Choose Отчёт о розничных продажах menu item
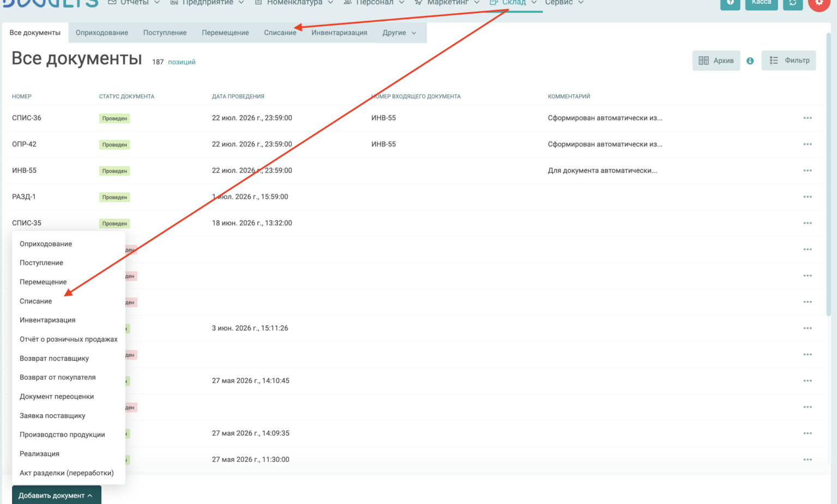The image size is (837, 504). coord(69,339)
